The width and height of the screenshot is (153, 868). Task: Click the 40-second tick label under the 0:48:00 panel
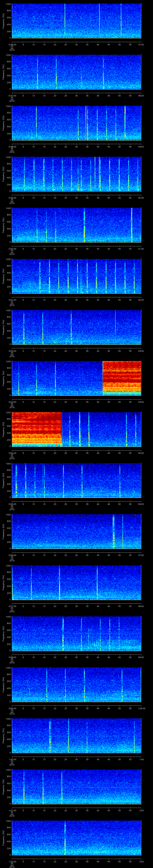(x=98, y=147)
